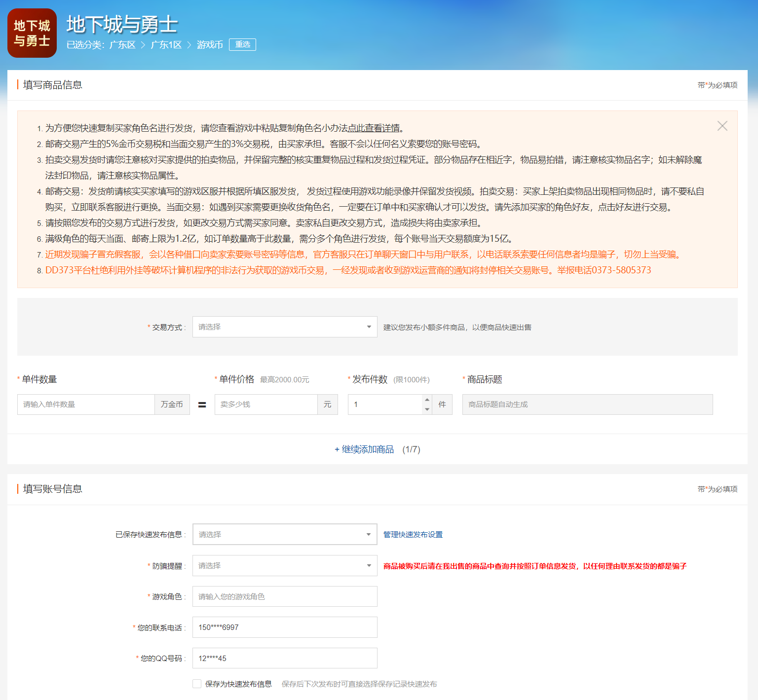Click the 万金币 unit label
This screenshot has width=758, height=700.
pos(172,405)
